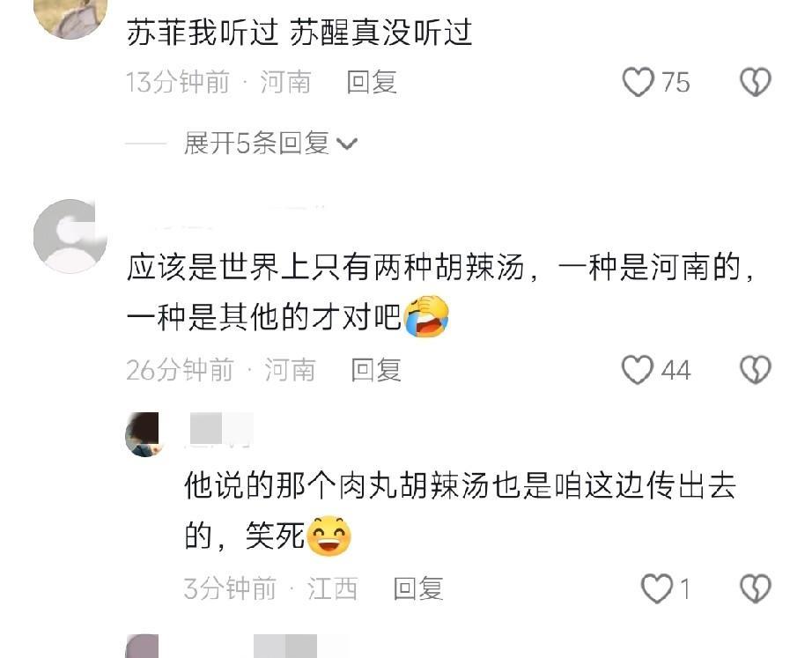Like the 肉丸胡辣汤 reply from 江西
The height and width of the screenshot is (658, 812).
coord(657,588)
